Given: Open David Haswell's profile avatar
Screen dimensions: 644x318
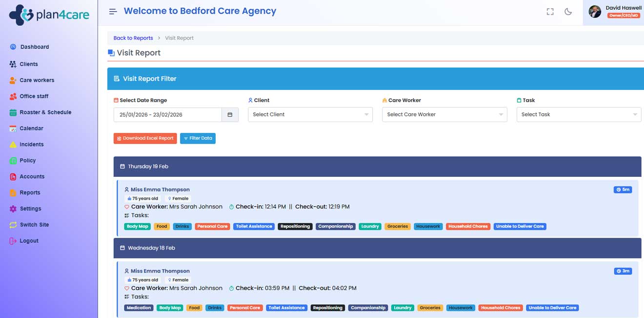Looking at the screenshot, I should point(595,12).
